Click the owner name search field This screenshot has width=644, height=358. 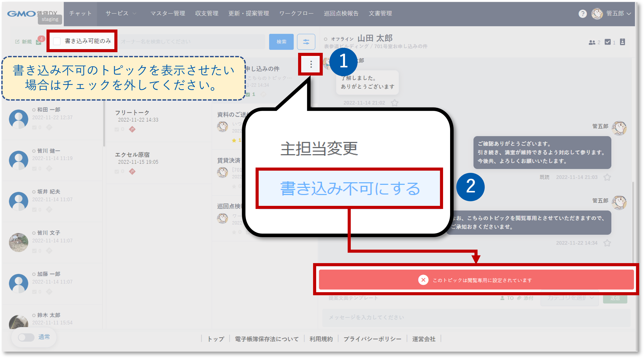click(x=191, y=42)
